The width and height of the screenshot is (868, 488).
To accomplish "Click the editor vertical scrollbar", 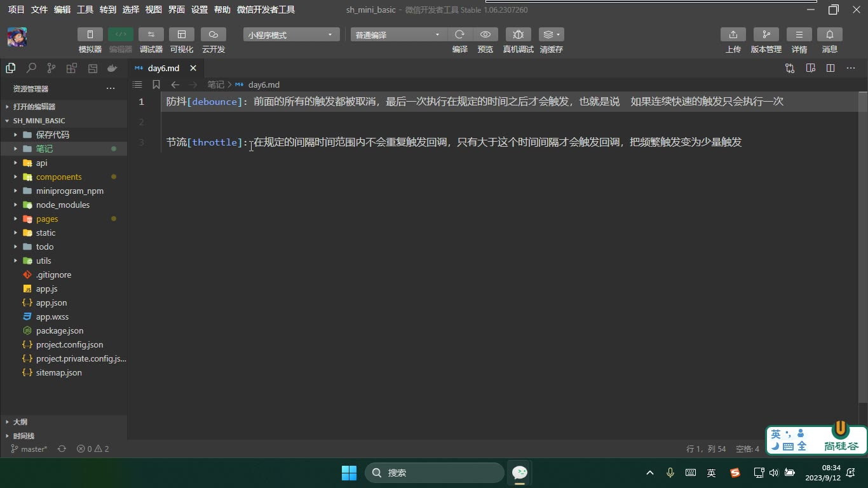I will [x=863, y=248].
